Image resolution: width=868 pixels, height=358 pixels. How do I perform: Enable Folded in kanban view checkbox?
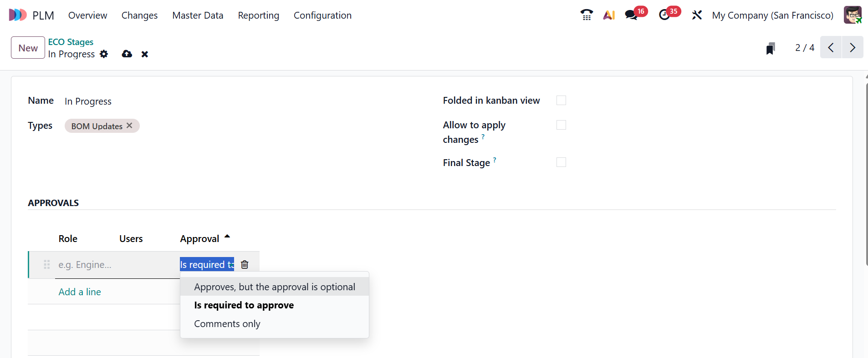tap(561, 101)
